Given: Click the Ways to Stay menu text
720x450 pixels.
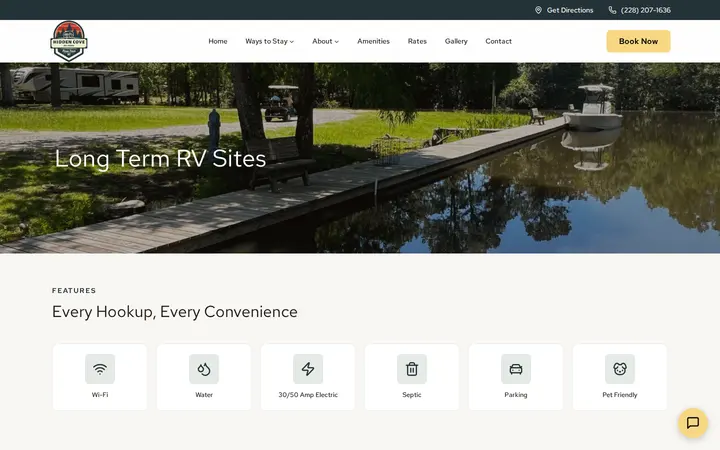Looking at the screenshot, I should coord(266,41).
